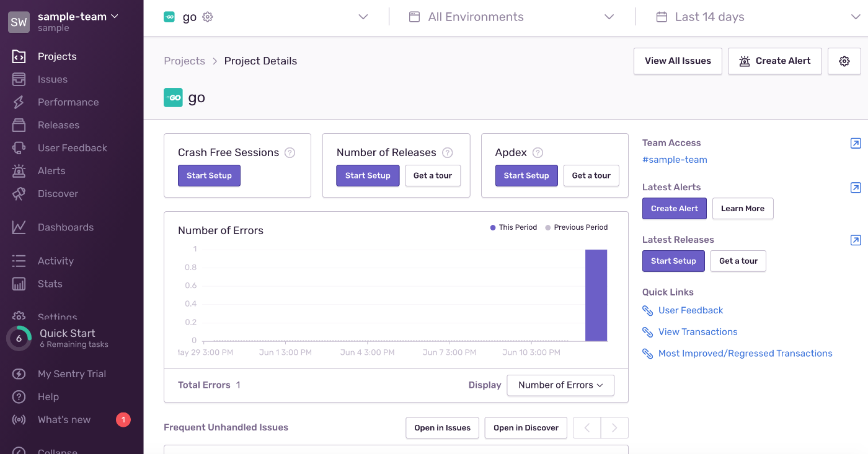Viewport: 868px width, 454px height.
Task: Click help icon next to Crash Free Sessions
Action: point(290,153)
